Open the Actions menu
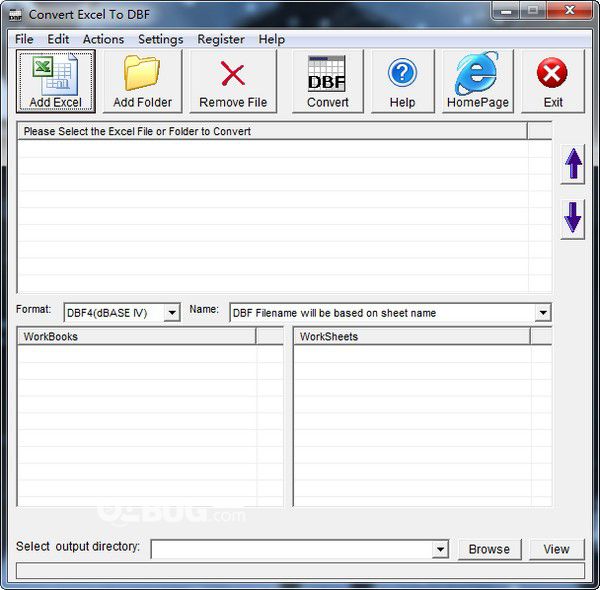Image resolution: width=600 pixels, height=590 pixels. (x=103, y=39)
